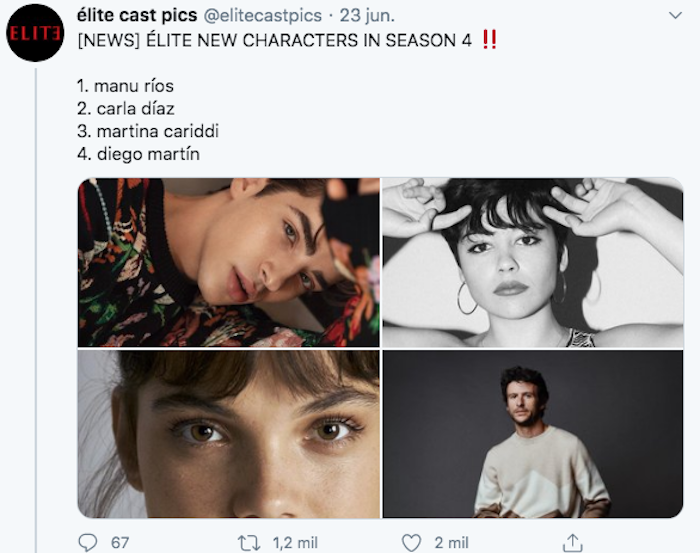Open the reply speech bubble icon

[x=88, y=543]
